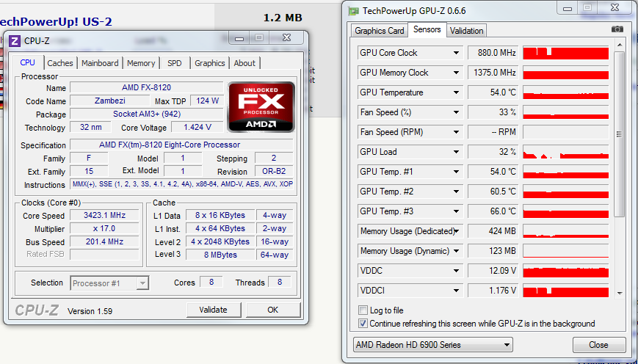Click the Memory Usage (Dedicated) value 424 MB
Screen dimensions: 638x364
coord(493,231)
